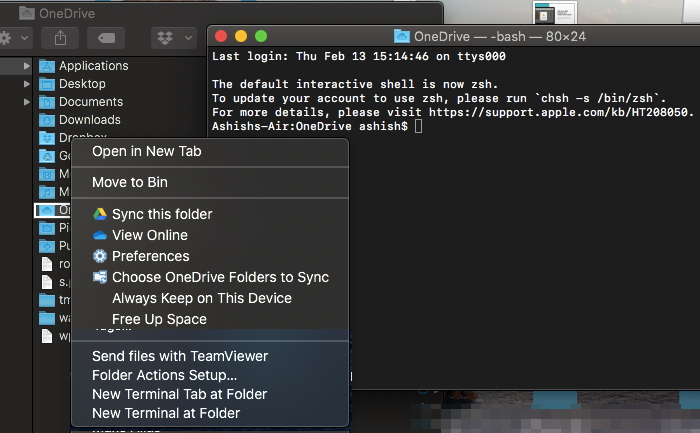700x433 pixels.
Task: Select the highlighted OneDrive folder icon
Action: (x=47, y=210)
